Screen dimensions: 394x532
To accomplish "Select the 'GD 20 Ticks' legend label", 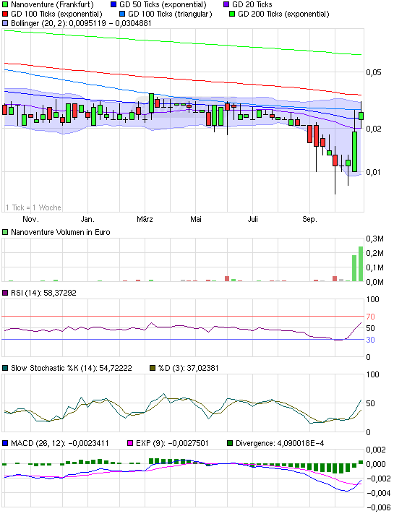I will pos(252,5).
